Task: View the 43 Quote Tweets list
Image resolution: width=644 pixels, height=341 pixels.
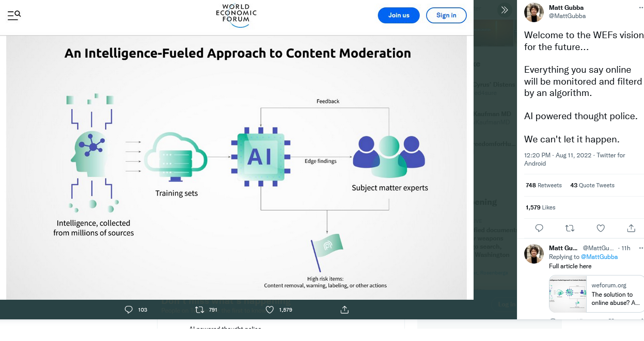Action: coord(592,185)
